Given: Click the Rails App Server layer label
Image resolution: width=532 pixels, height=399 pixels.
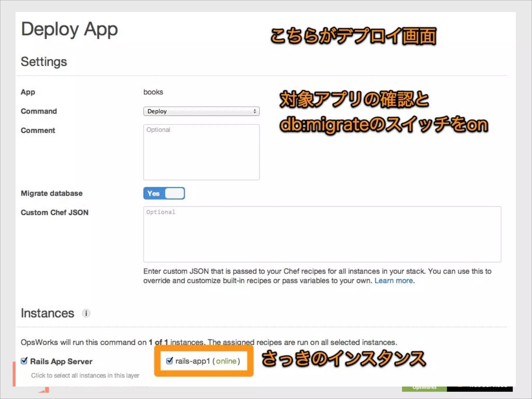Looking at the screenshot, I should tap(61, 361).
